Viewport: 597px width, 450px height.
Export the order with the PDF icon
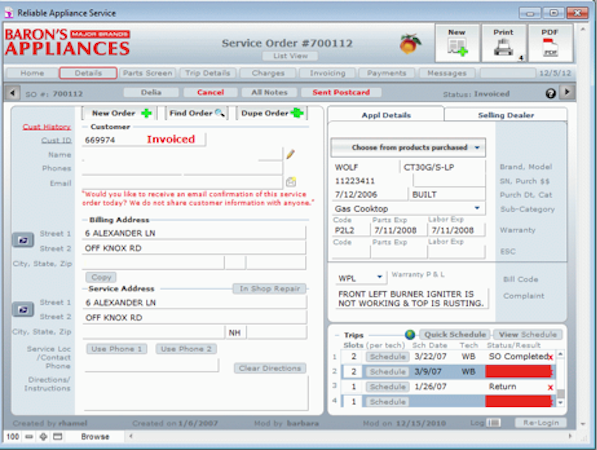551,43
